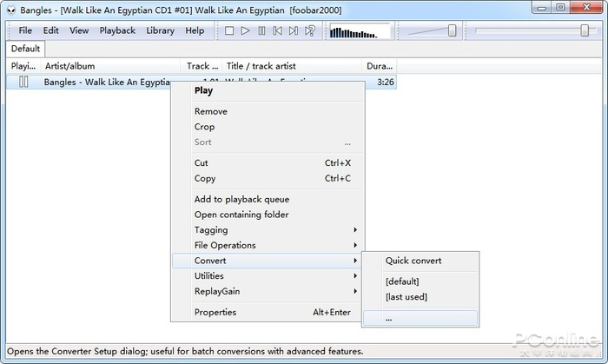This screenshot has height=364, width=608.
Task: Click the paused indicator on Bangles row
Action: (23, 82)
